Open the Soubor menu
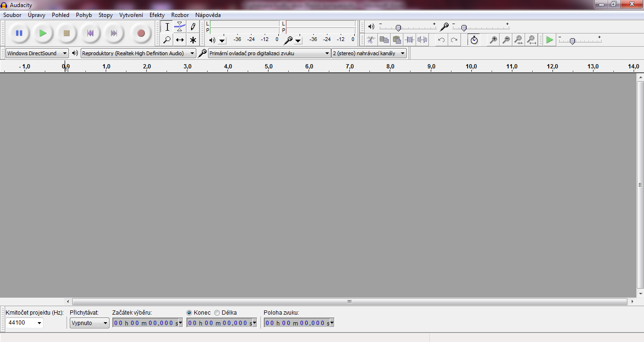Screen dimensions: 644x342 click(12, 15)
